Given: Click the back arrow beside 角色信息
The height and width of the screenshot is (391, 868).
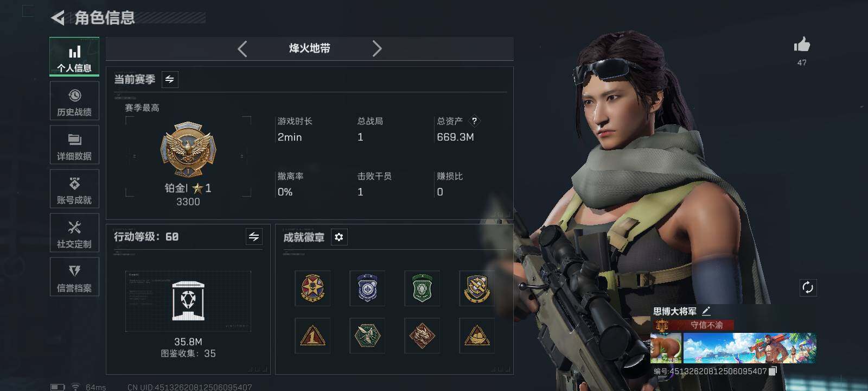Looking at the screenshot, I should tap(58, 18).
